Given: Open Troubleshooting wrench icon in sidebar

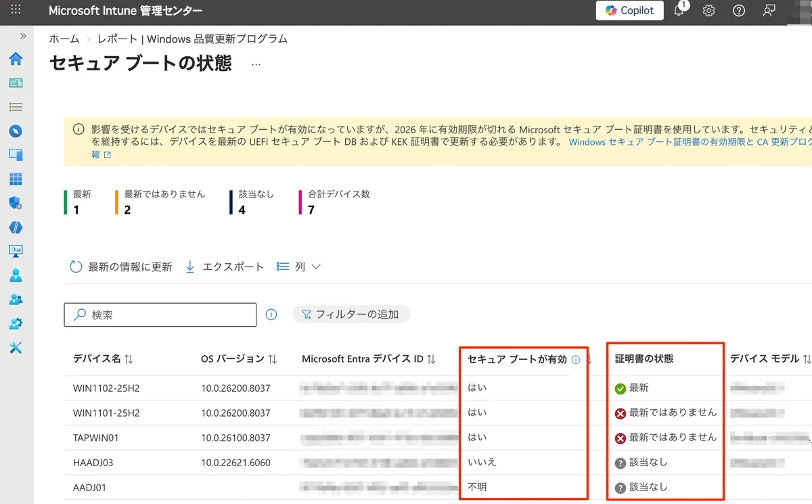Looking at the screenshot, I should click(16, 348).
